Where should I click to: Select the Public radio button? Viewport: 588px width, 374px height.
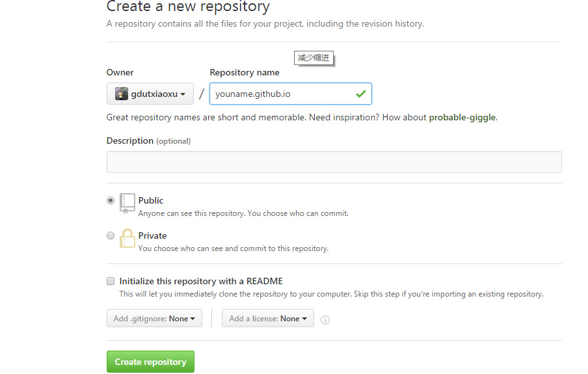pyautogui.click(x=111, y=200)
